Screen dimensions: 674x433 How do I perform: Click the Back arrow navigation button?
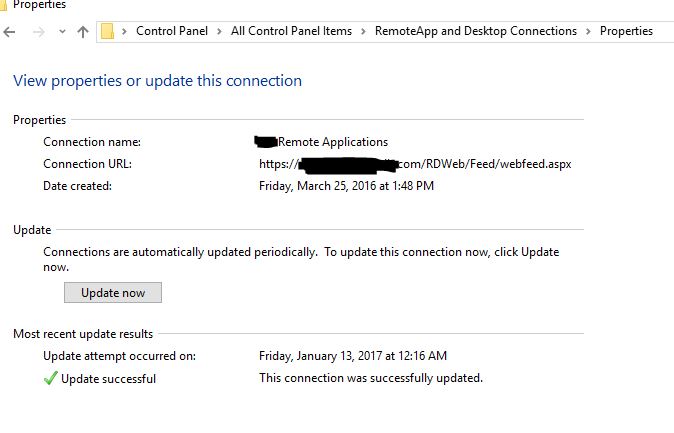[10, 32]
